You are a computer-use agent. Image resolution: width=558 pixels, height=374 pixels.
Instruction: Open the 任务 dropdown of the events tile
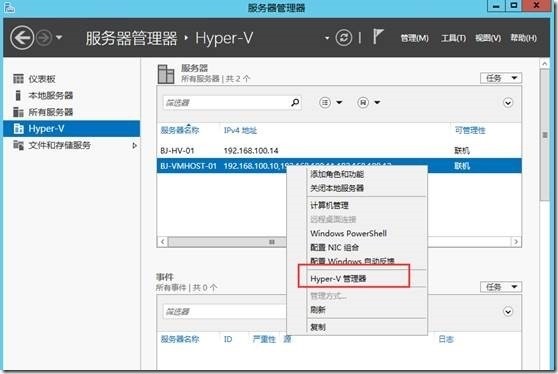click(501, 287)
